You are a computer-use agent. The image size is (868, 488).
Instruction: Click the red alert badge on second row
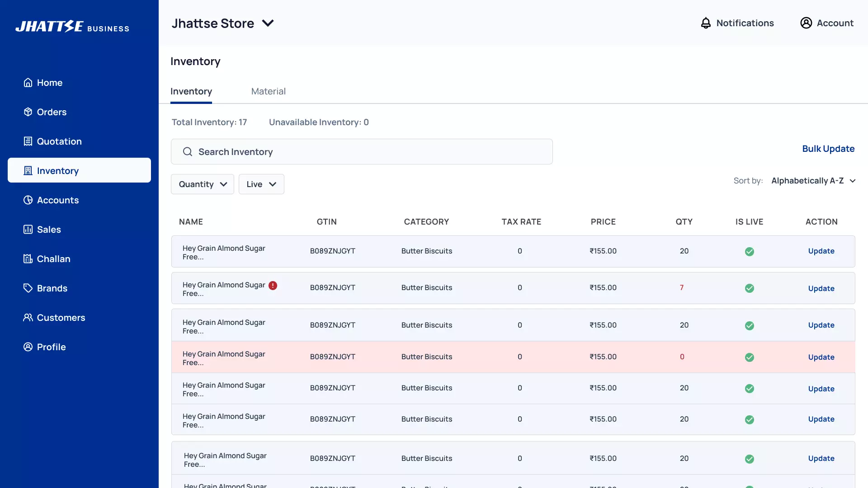274,286
